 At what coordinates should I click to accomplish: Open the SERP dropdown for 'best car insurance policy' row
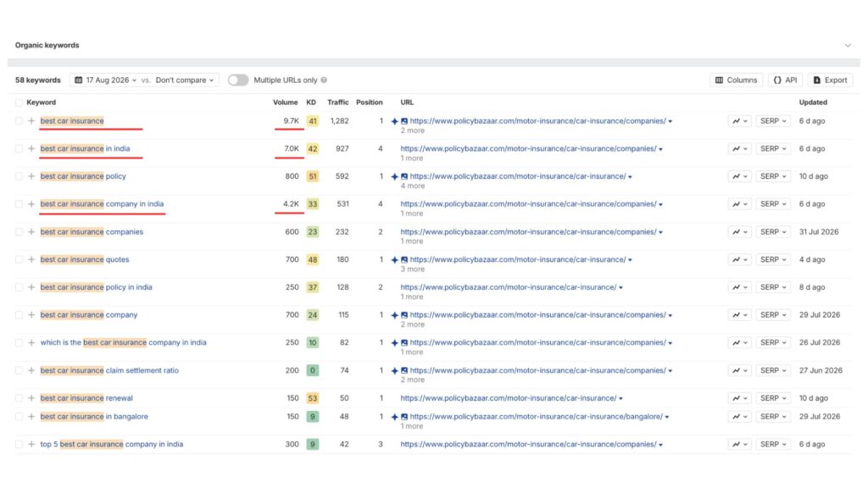pyautogui.click(x=773, y=176)
